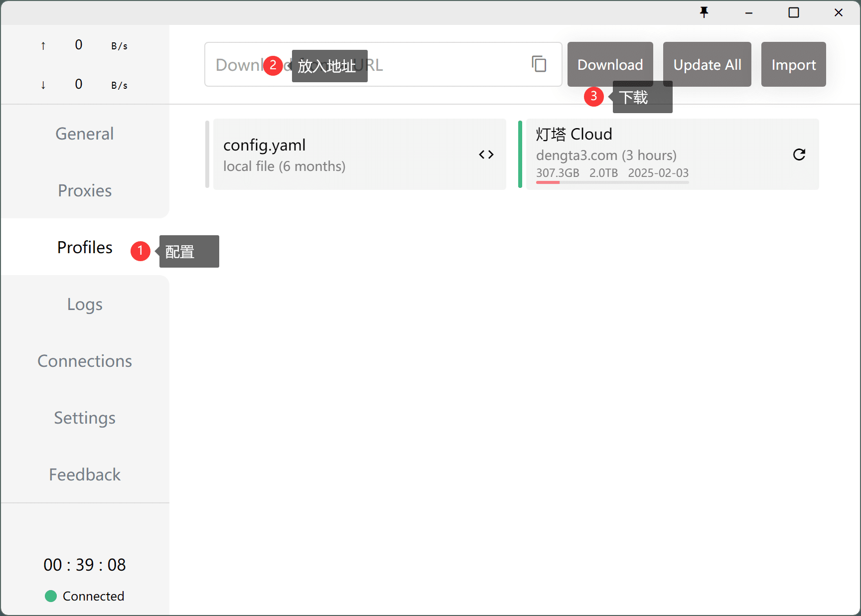Click the green Connected status dot
This screenshot has width=861, height=616.
coord(51,596)
